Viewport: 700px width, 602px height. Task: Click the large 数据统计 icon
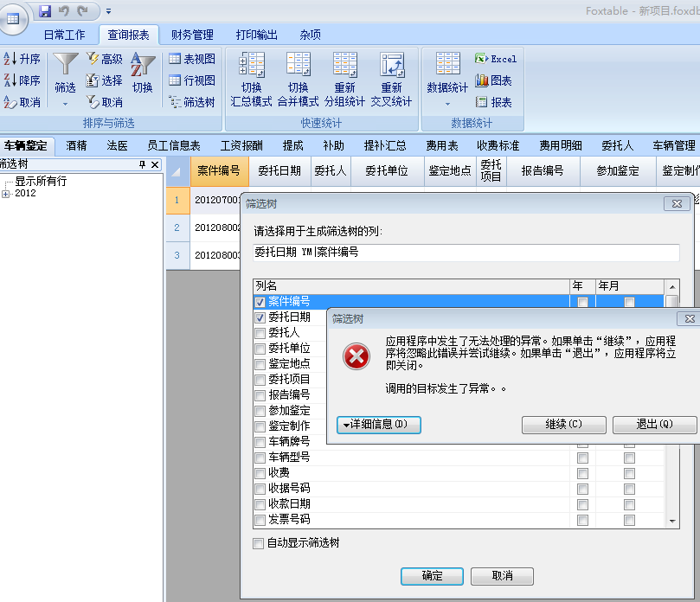(447, 64)
